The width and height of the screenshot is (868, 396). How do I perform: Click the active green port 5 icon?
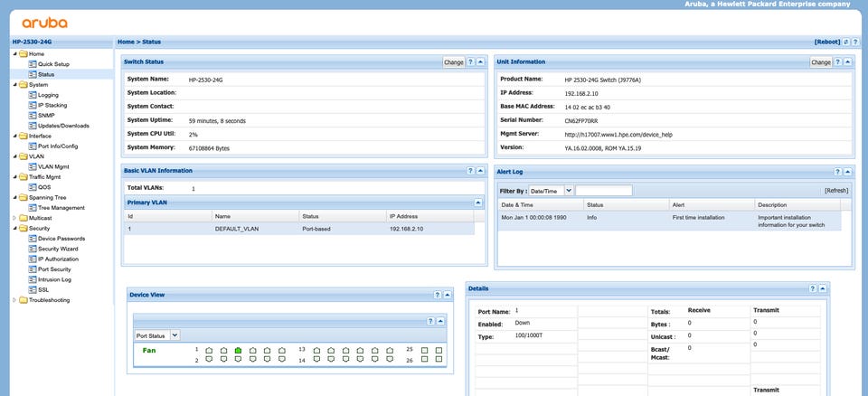click(238, 349)
